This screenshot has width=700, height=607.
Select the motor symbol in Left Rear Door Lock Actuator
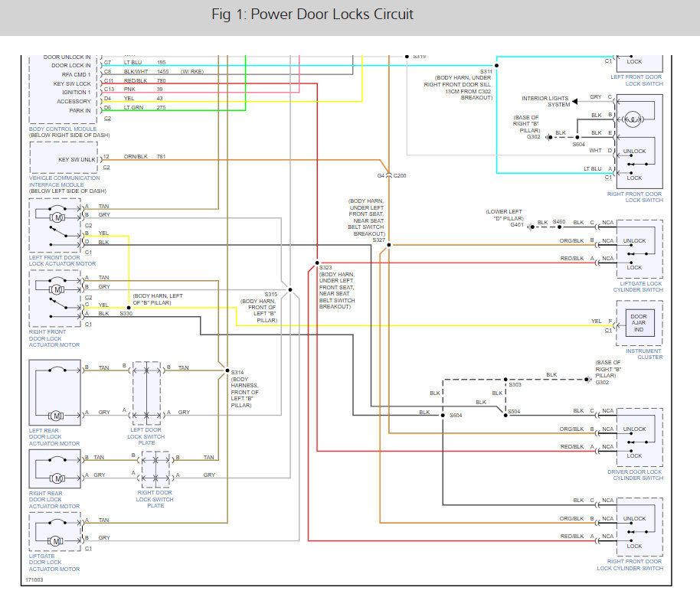[x=56, y=416]
